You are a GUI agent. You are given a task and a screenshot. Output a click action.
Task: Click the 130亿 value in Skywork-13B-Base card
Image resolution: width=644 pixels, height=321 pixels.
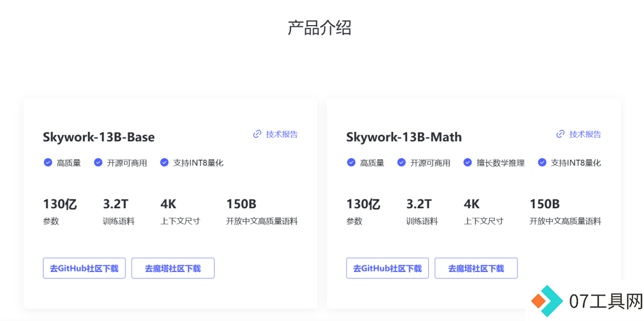[60, 204]
